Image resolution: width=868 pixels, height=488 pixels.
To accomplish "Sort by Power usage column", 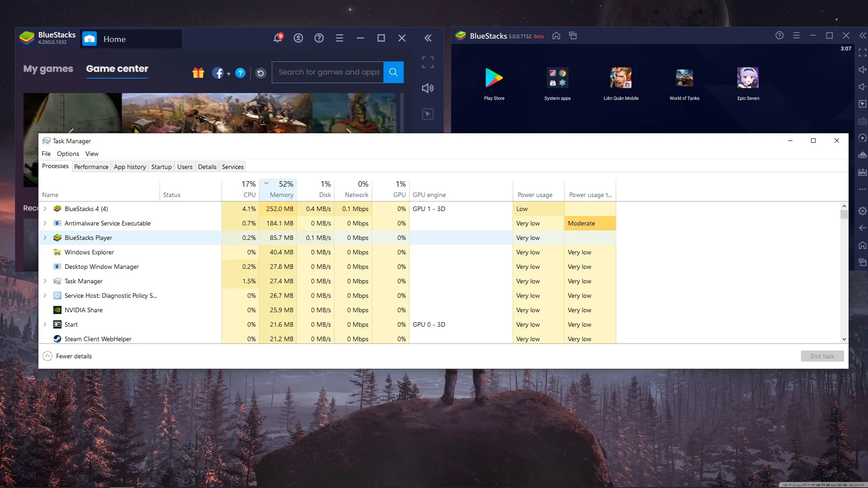I will 538,190.
